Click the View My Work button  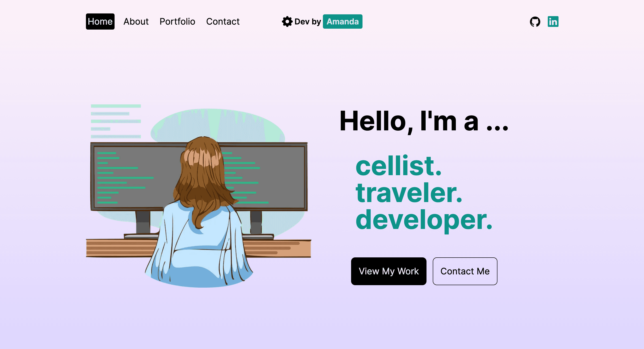coord(388,271)
